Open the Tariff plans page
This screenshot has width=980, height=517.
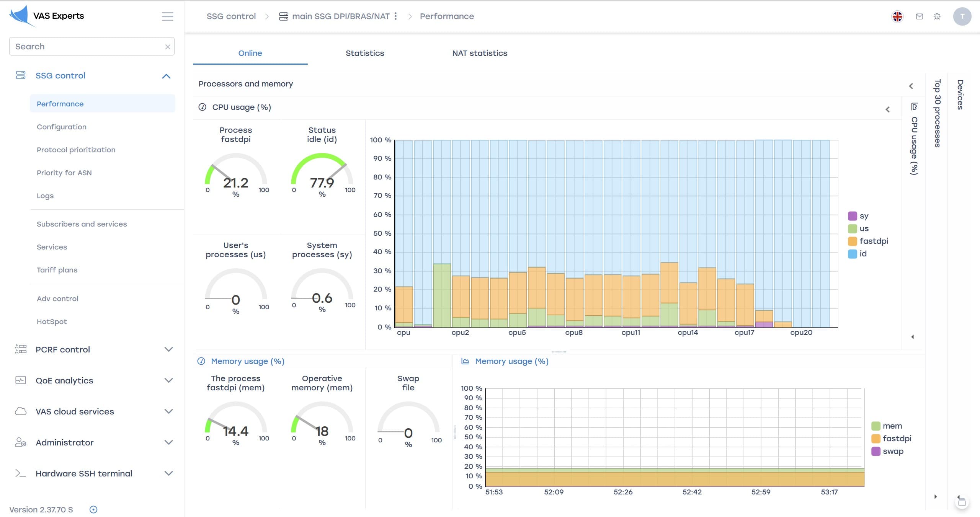click(x=57, y=270)
